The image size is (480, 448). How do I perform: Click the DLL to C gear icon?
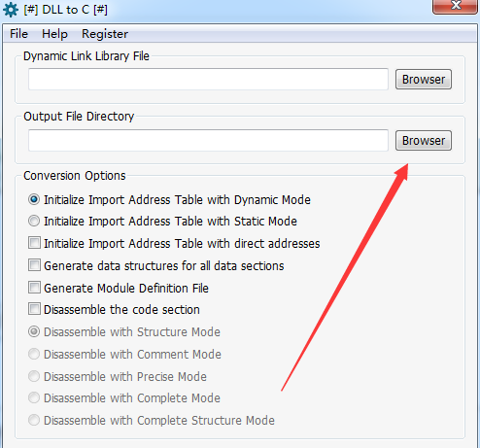[11, 10]
